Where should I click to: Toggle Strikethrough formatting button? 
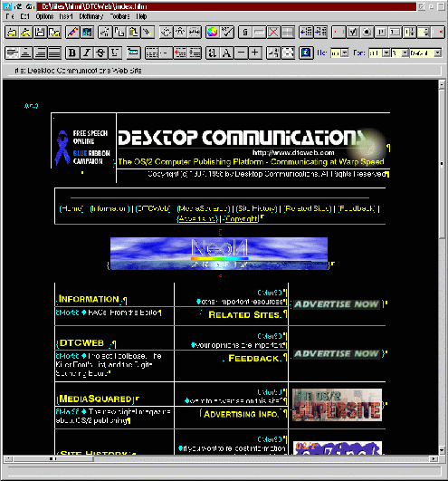coord(100,53)
